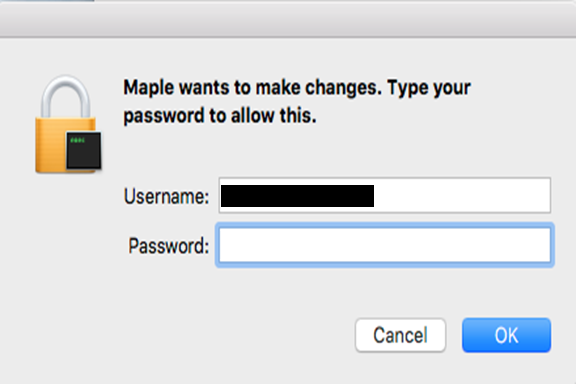Click the blacked-out username text

(x=297, y=196)
